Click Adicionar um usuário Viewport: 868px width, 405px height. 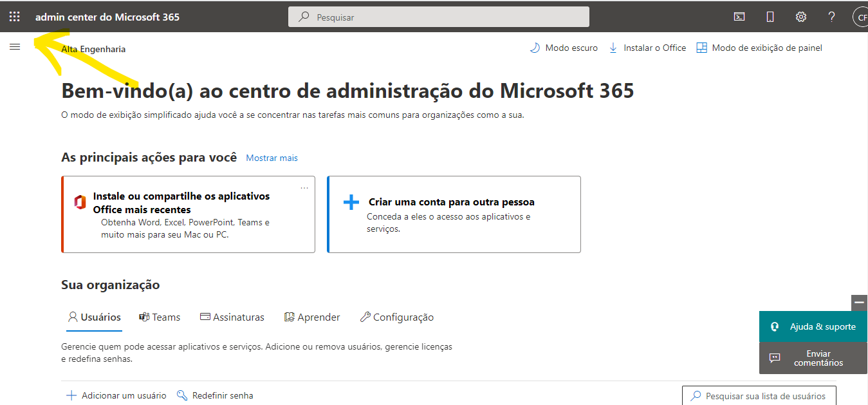pos(116,395)
